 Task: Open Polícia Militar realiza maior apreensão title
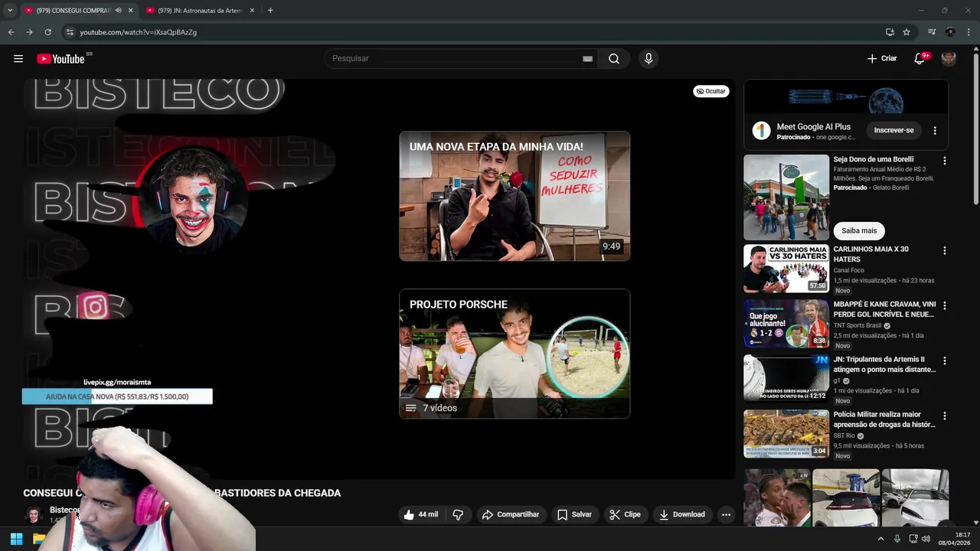point(884,419)
